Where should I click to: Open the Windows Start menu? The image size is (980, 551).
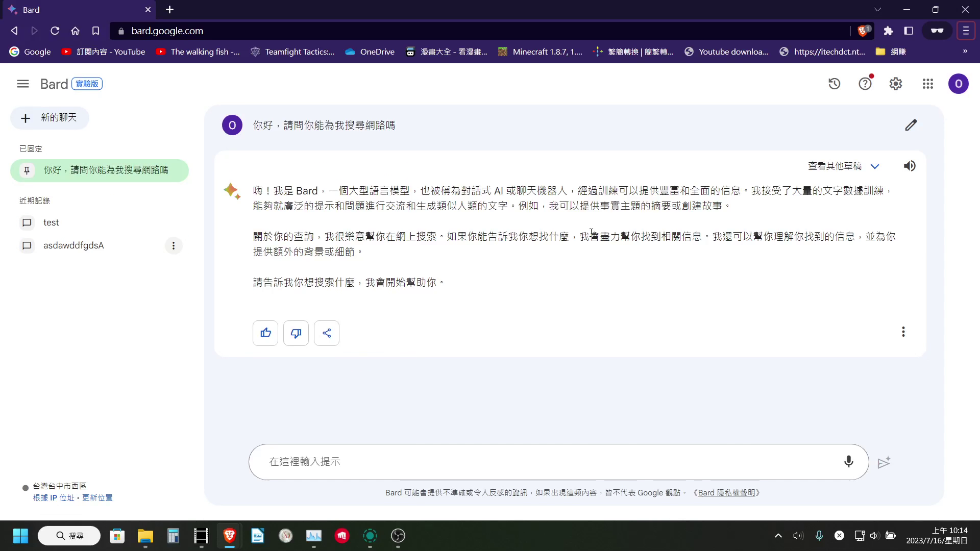(x=20, y=536)
